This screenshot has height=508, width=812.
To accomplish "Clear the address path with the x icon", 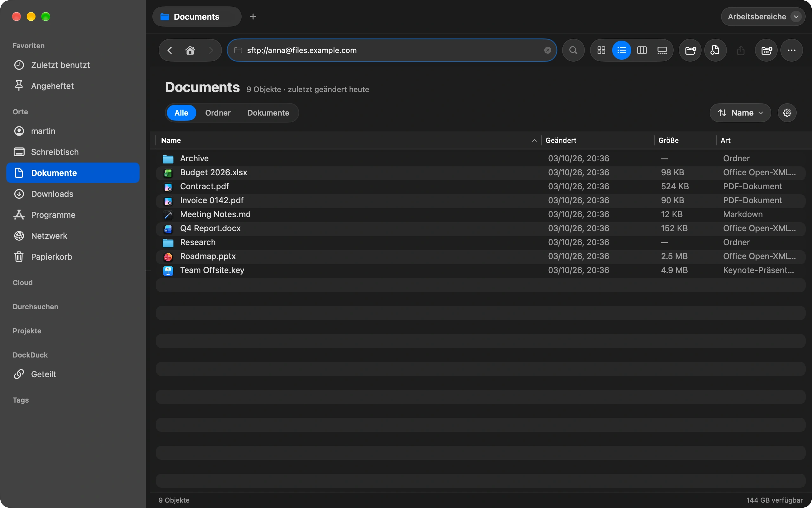I will (547, 50).
